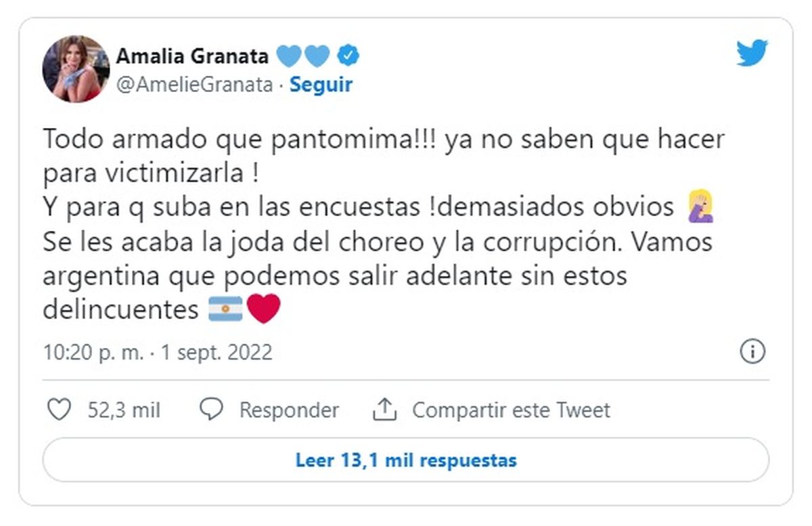Screen dimensions: 812x526
Task: Click the red heart emoji in tweet
Action: pyautogui.click(x=264, y=311)
